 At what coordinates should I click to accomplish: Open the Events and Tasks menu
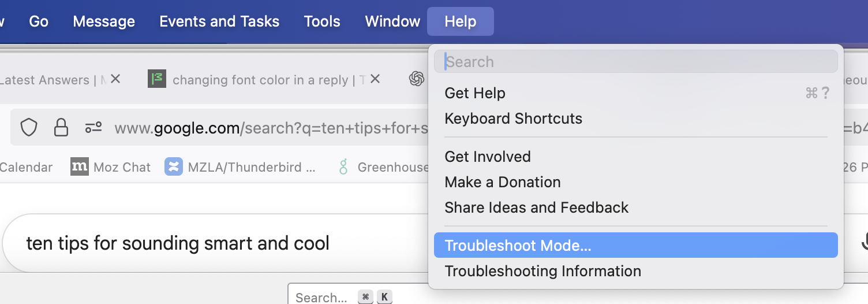point(219,21)
